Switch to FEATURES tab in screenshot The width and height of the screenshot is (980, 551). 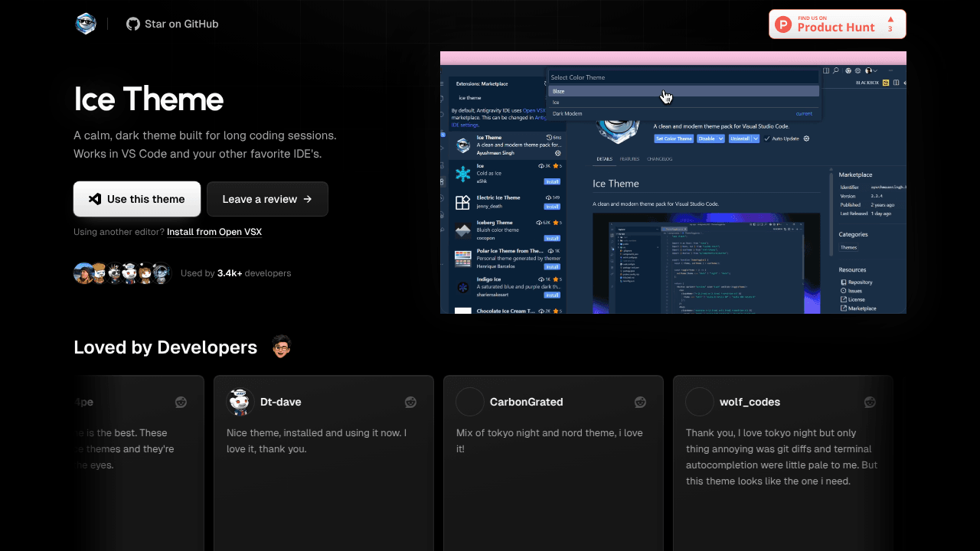click(x=629, y=158)
